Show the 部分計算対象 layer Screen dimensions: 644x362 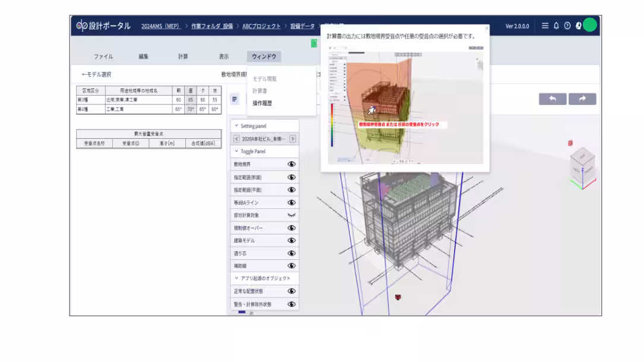tap(292, 215)
